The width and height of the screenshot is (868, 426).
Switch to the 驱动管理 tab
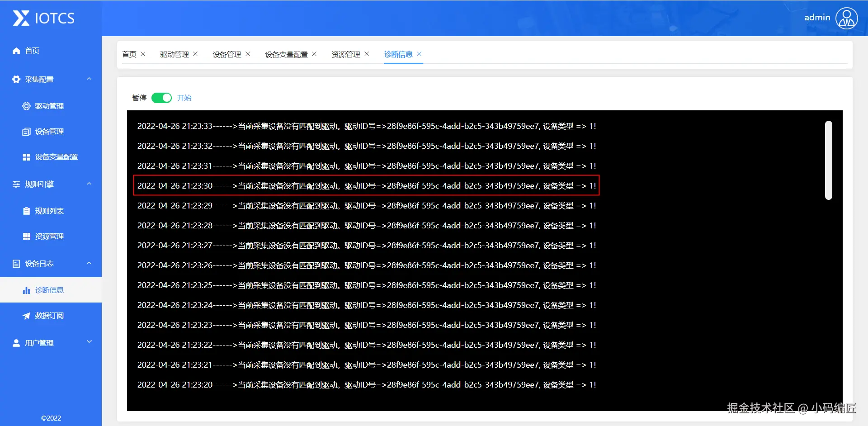point(175,54)
